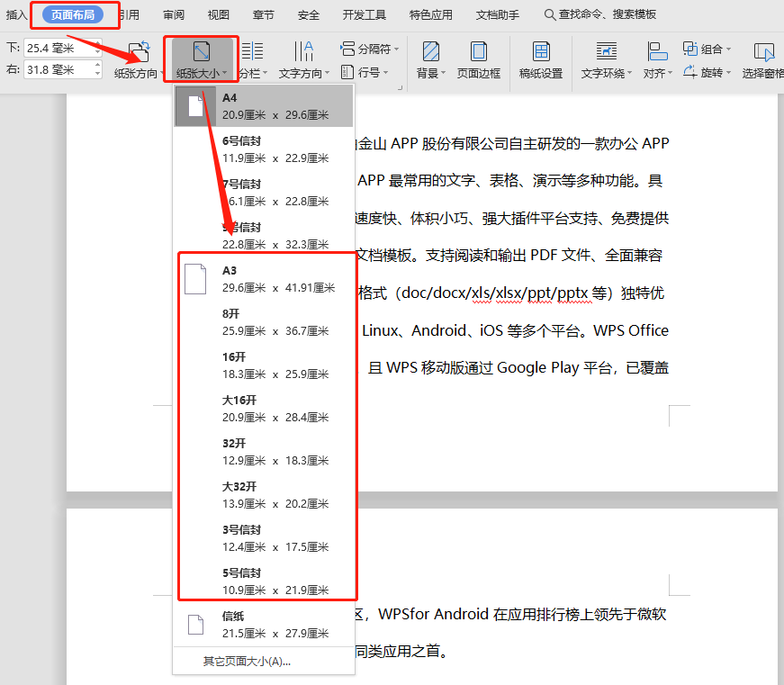Viewport: 784px width, 685px height.
Task: Open the Developer Tools (开发工具) tab
Action: tap(365, 14)
